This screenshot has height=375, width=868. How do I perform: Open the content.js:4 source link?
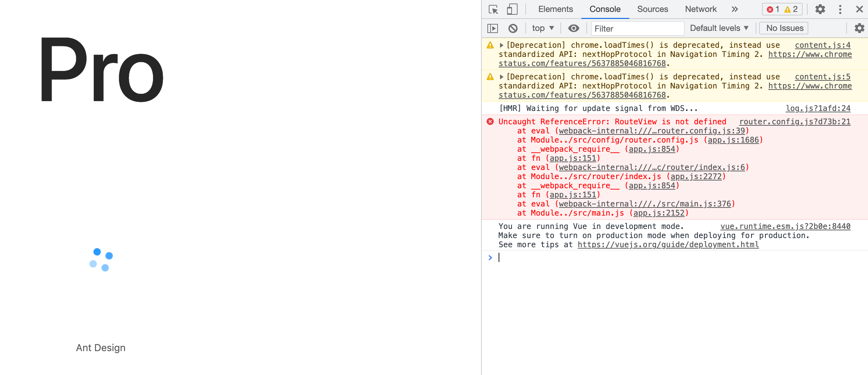click(822, 45)
